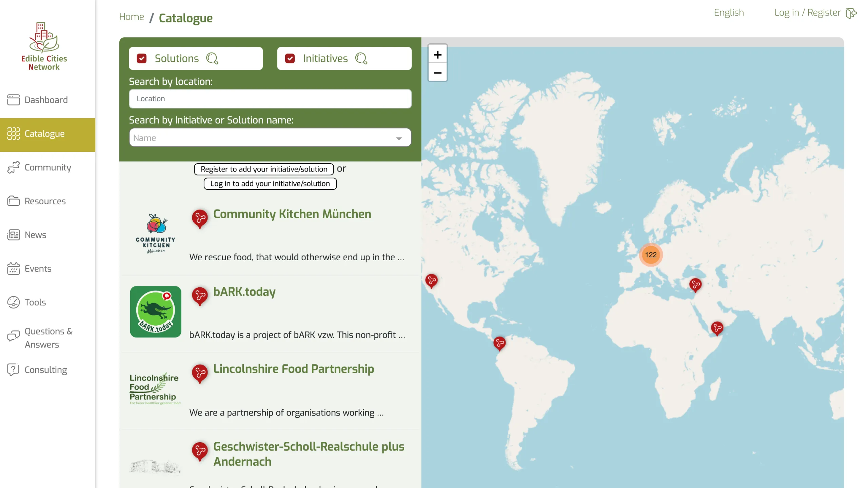Image resolution: width=868 pixels, height=488 pixels.
Task: Click the map marker in East Africa
Action: pyautogui.click(x=717, y=329)
